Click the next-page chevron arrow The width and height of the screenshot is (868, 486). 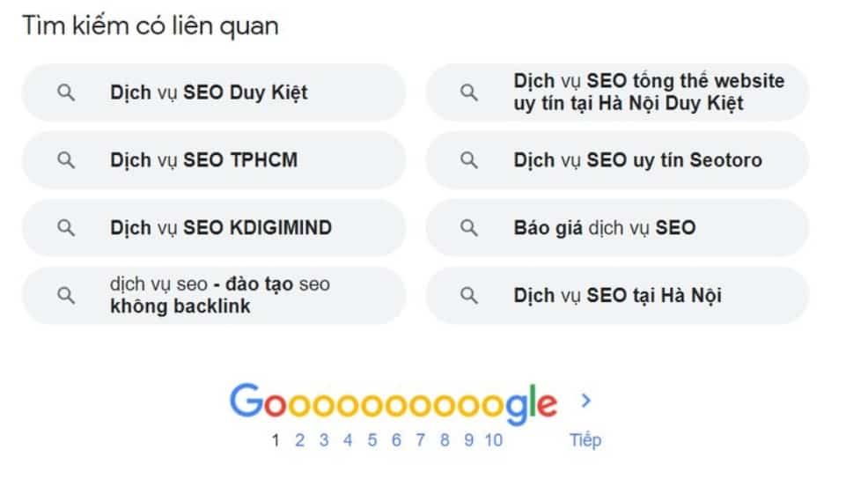(587, 401)
